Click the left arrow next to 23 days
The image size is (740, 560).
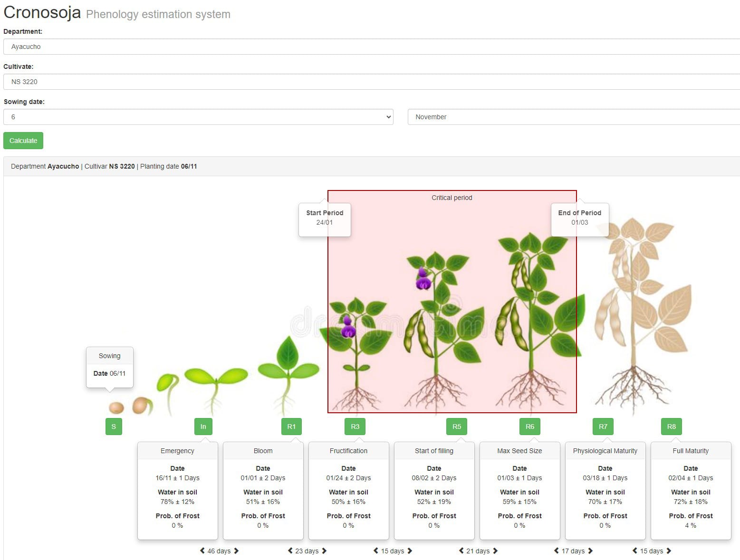290,551
